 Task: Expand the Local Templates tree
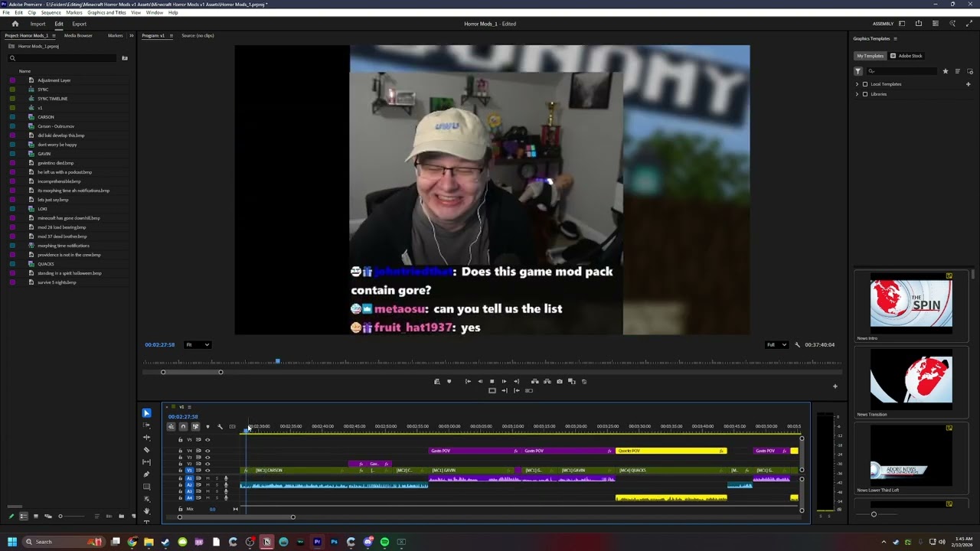coord(857,84)
